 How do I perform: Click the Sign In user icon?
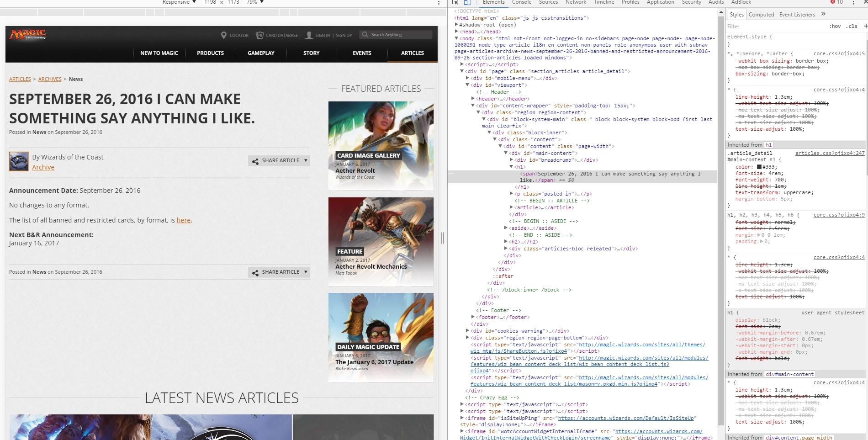[309, 35]
